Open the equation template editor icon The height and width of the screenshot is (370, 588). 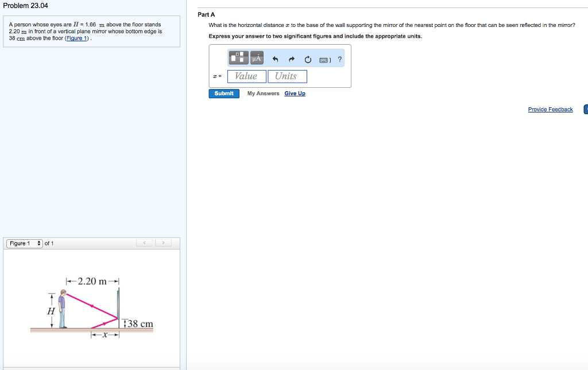pos(238,57)
